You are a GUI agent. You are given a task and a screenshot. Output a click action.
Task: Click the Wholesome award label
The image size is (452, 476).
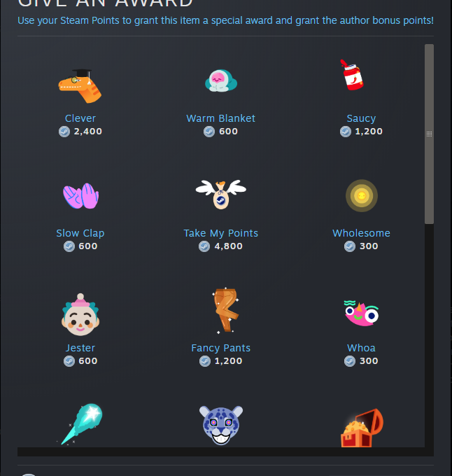361,233
